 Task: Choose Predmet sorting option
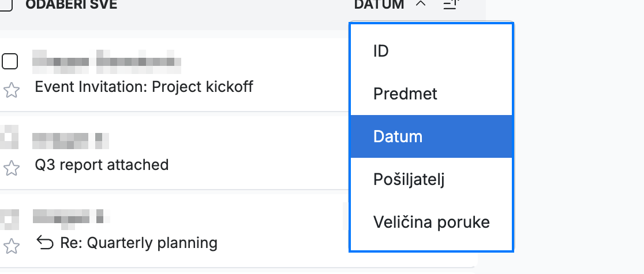point(431,94)
